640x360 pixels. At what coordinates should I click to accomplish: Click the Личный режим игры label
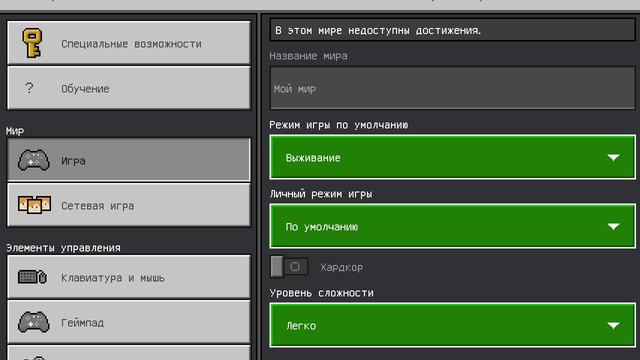coord(321,194)
